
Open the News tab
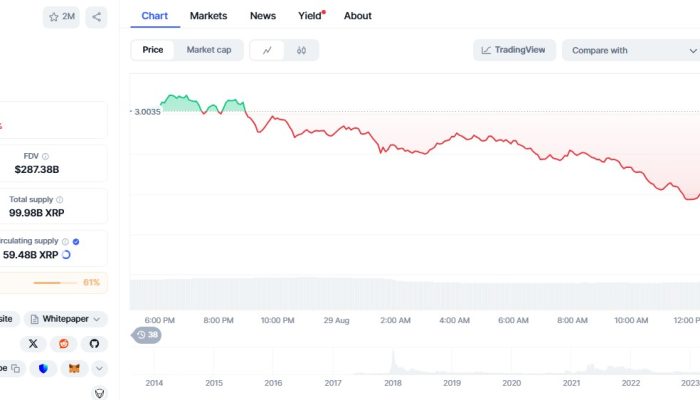point(263,16)
